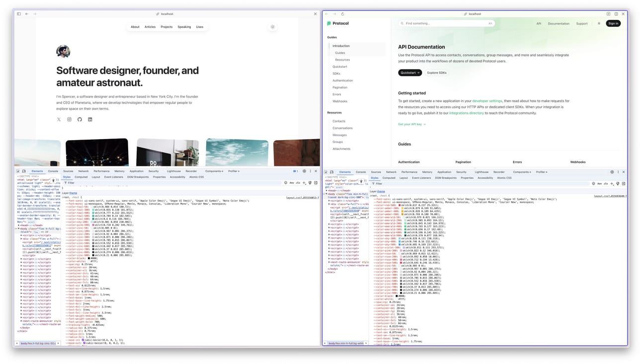Screen dimensions: 642x364
Task: Click color-red-500 swatch in right DevTools
Action: tap(400, 205)
